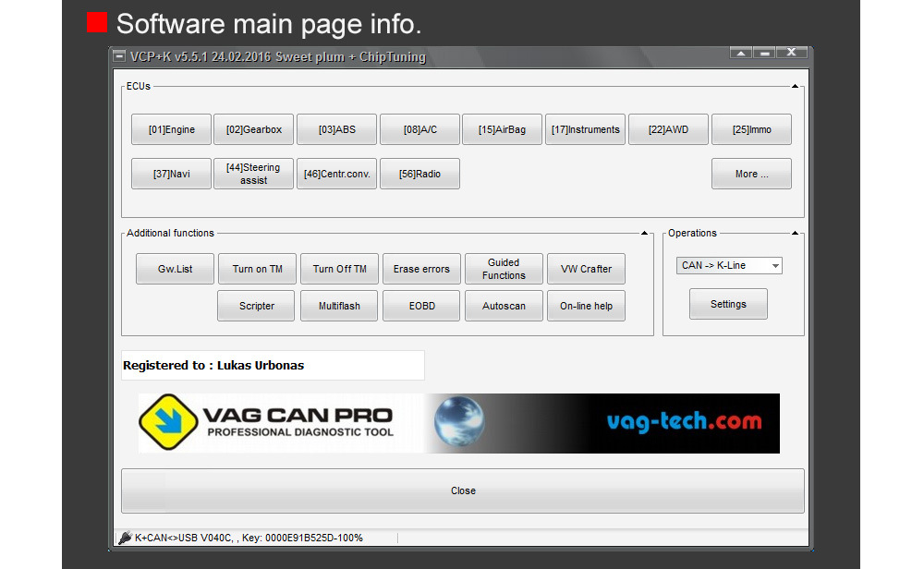The height and width of the screenshot is (569, 924).
Task: Open the Settings dialog
Action: [728, 304]
